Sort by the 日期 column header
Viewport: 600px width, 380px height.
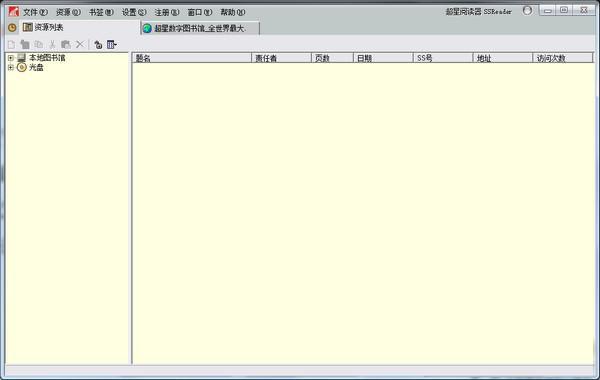(x=383, y=58)
